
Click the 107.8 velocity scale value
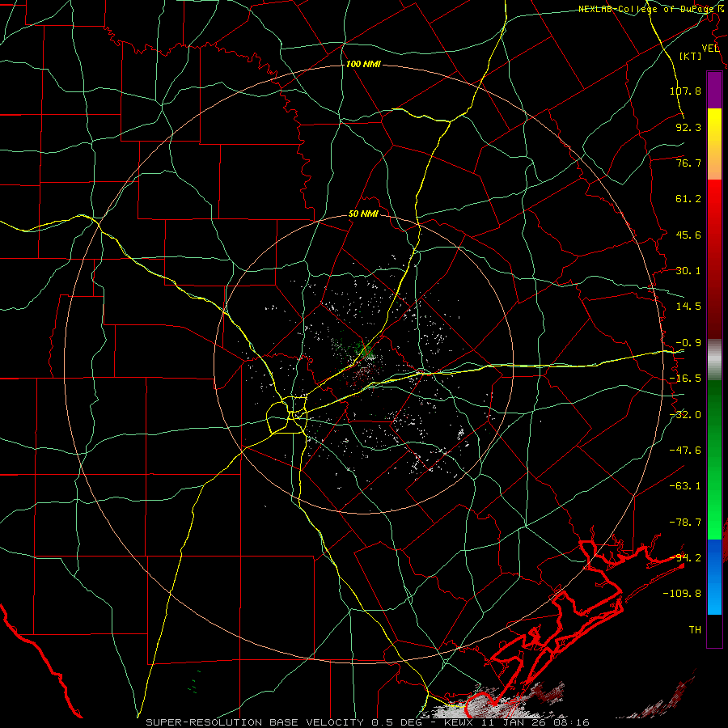pyautogui.click(x=685, y=91)
